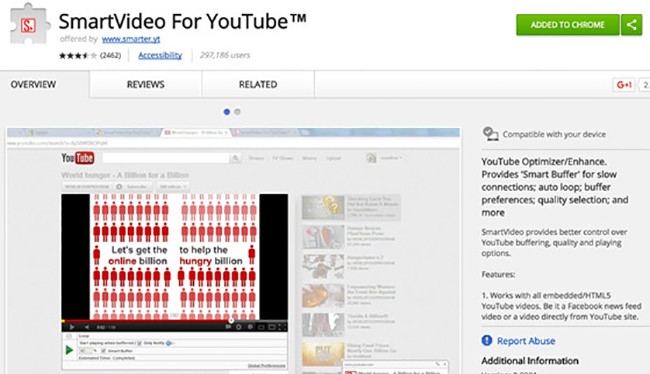Open the www.smarter.yt developer link
Image resolution: width=650 pixels, height=374 pixels.
pos(131,39)
